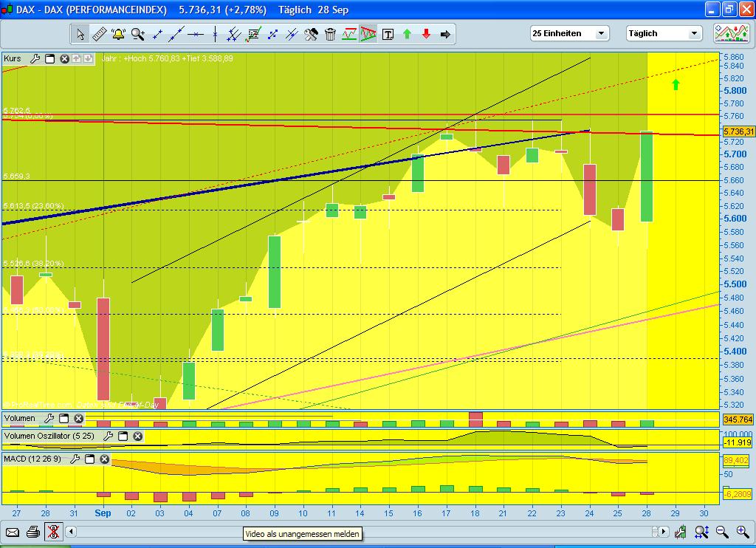Click the green up arrow chart marker
Screen dimensions: 756x548
(676, 84)
